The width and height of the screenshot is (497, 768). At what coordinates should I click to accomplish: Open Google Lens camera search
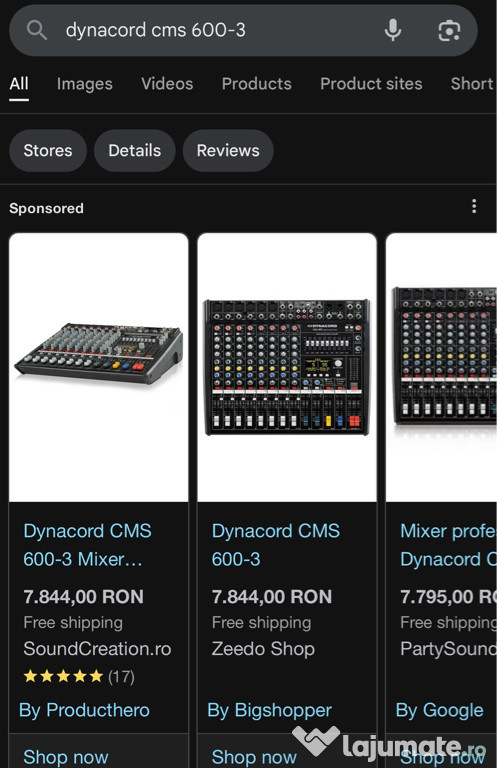[x=449, y=31]
